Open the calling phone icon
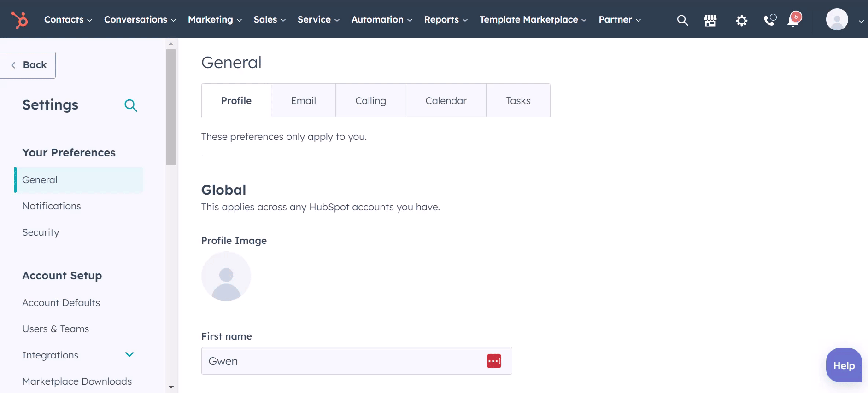The height and width of the screenshot is (393, 868). (x=770, y=20)
